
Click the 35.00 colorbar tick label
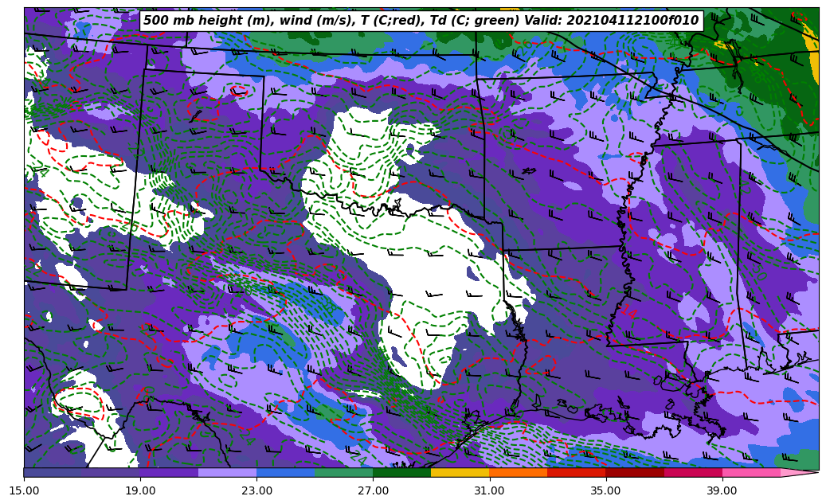[x=605, y=491]
